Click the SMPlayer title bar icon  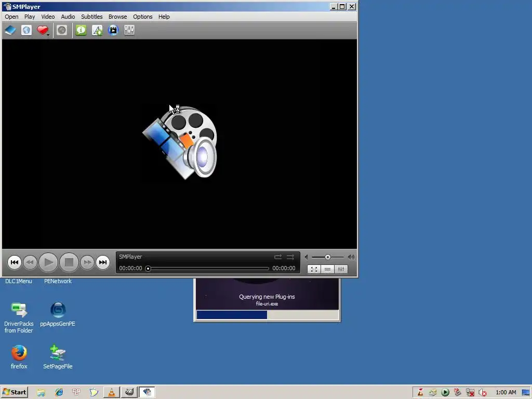pyautogui.click(x=7, y=6)
